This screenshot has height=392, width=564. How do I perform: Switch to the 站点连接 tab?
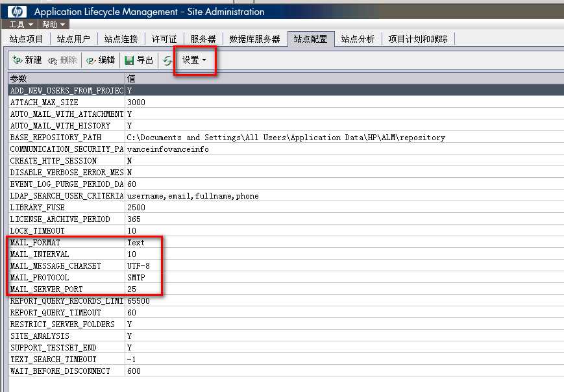(121, 39)
